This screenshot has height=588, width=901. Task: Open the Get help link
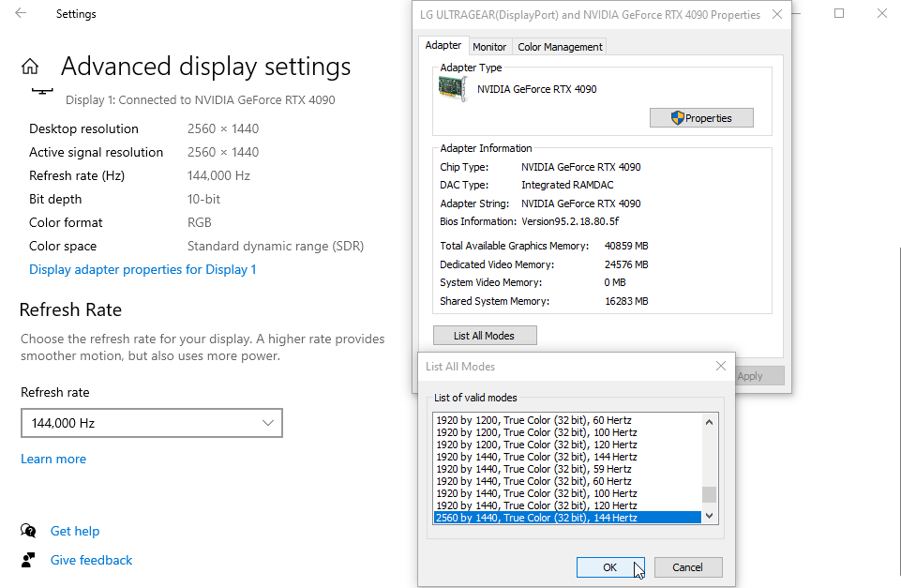[x=75, y=531]
